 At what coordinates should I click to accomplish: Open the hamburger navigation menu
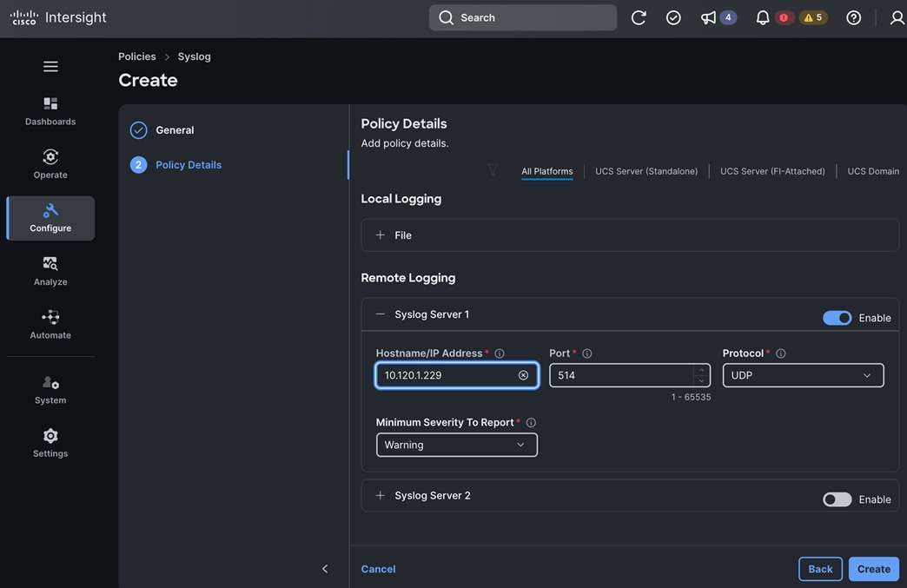click(50, 67)
